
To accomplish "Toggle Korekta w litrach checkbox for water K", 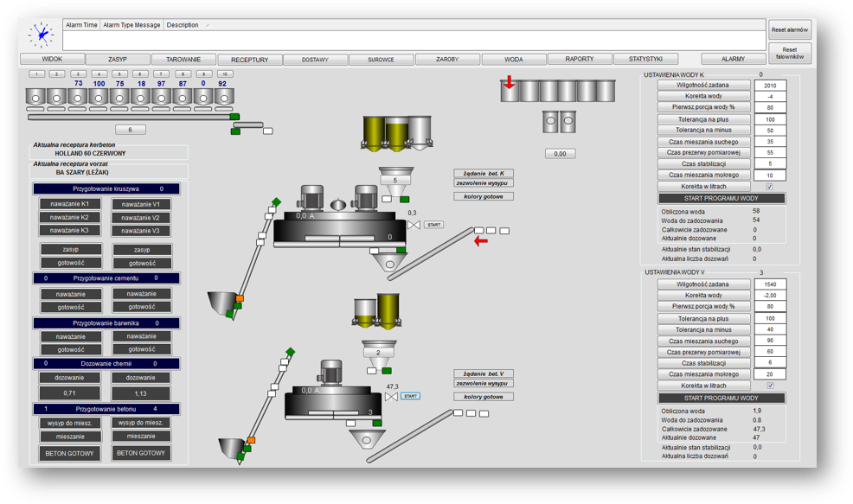I will [769, 187].
